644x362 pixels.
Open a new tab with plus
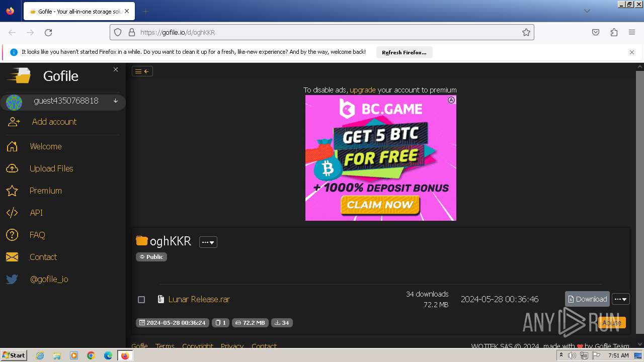pos(145,11)
